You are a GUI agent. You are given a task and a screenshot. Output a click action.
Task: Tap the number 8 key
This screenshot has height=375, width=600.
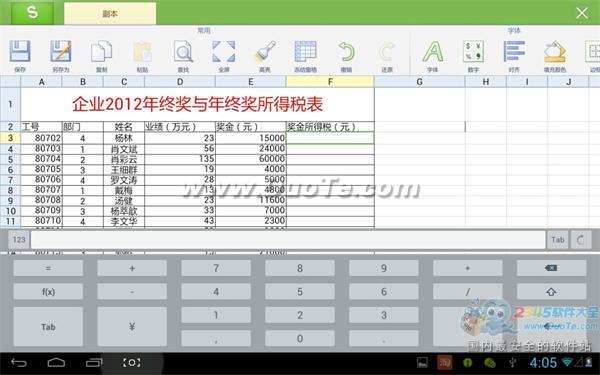pyautogui.click(x=300, y=268)
